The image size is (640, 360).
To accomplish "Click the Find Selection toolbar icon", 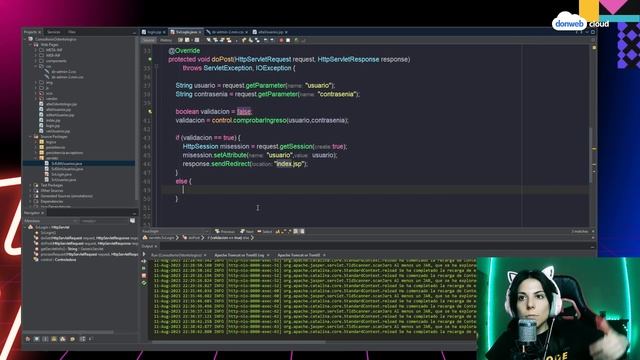I will [209, 40].
